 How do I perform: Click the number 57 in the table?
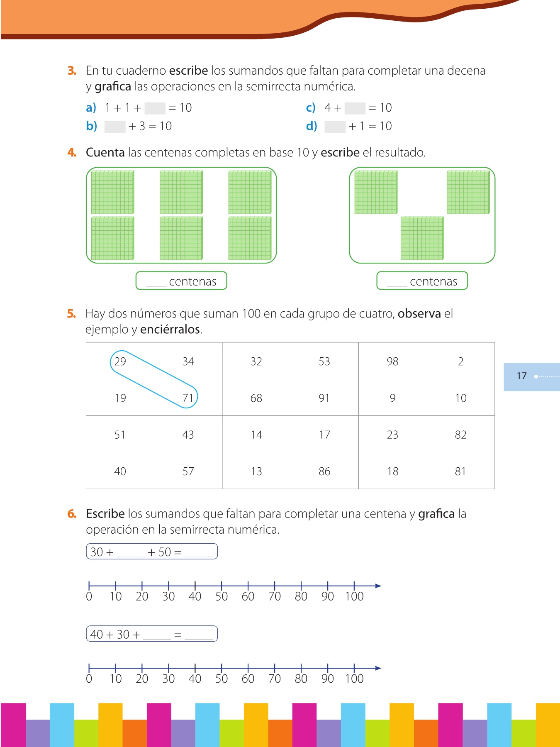pos(188,471)
